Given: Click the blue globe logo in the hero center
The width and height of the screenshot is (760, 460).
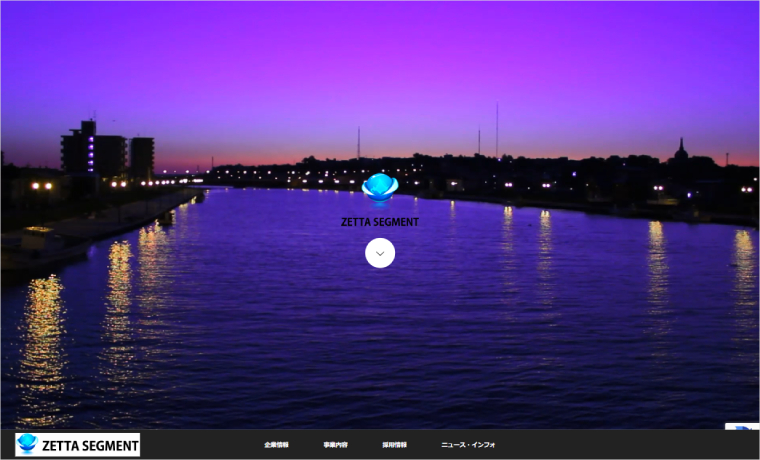Looking at the screenshot, I should pos(379,187).
